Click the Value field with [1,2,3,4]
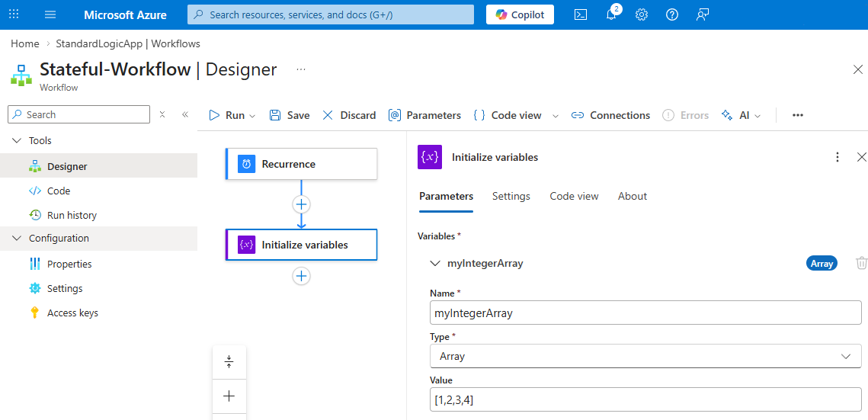The height and width of the screenshot is (420, 868). pos(645,399)
